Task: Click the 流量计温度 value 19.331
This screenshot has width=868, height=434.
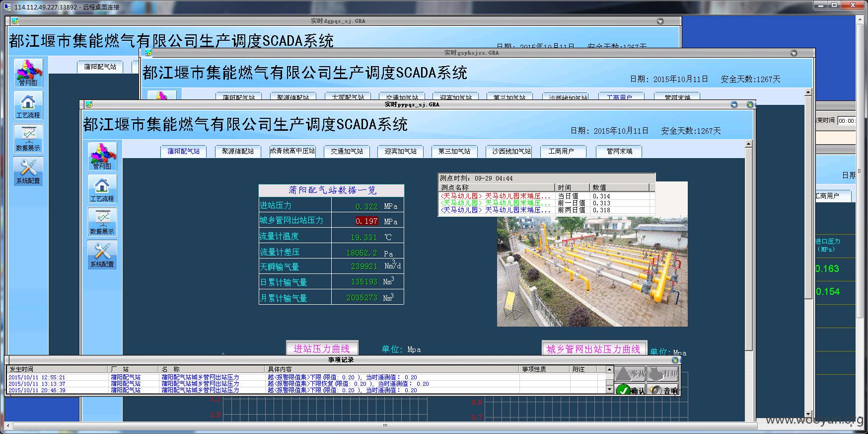Action: point(364,237)
